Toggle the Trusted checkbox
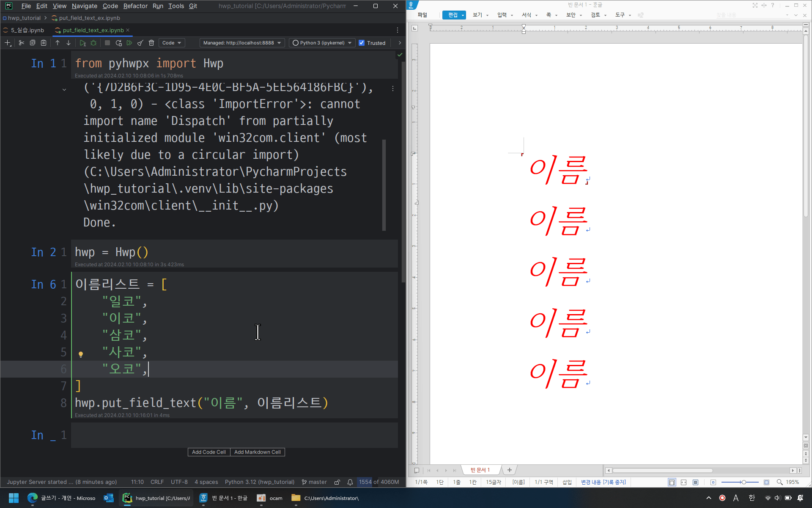 pyautogui.click(x=362, y=43)
